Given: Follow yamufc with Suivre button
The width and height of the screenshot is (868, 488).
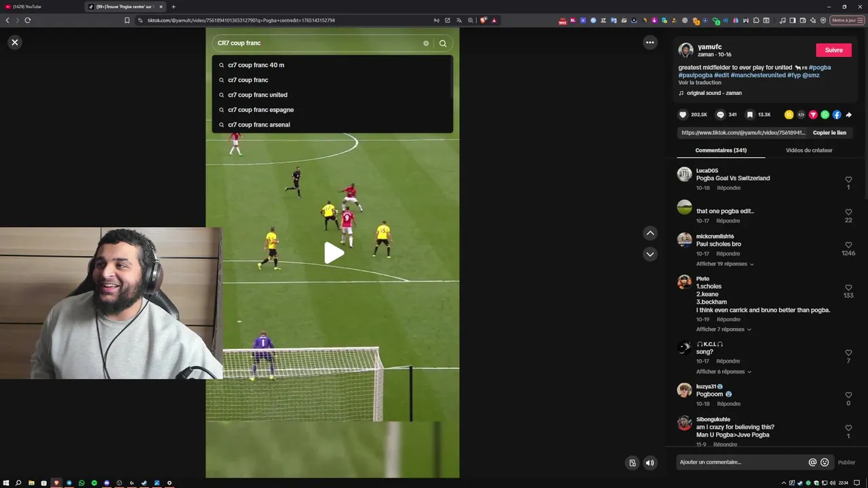Looking at the screenshot, I should coord(833,50).
